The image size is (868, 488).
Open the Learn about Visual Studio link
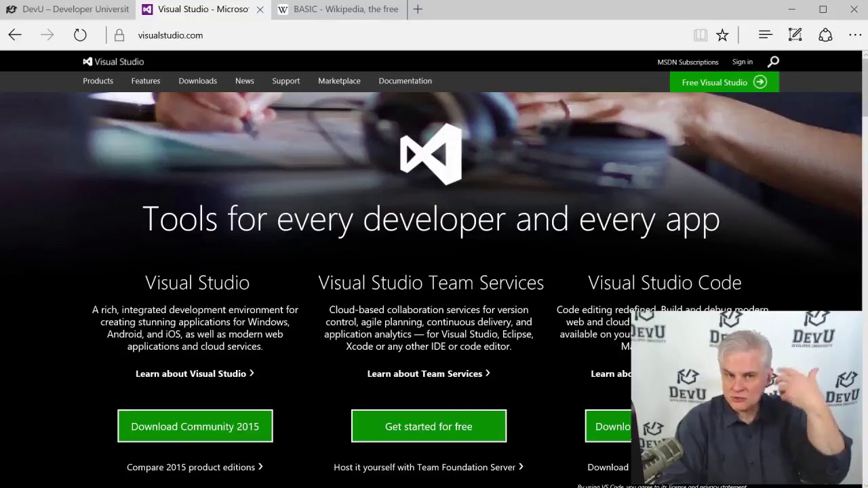195,373
